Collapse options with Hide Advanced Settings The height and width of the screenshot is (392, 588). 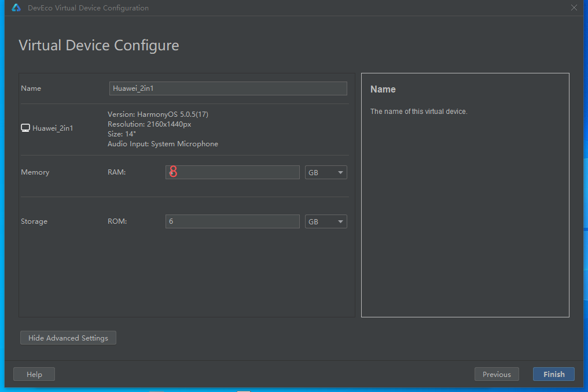click(x=68, y=338)
